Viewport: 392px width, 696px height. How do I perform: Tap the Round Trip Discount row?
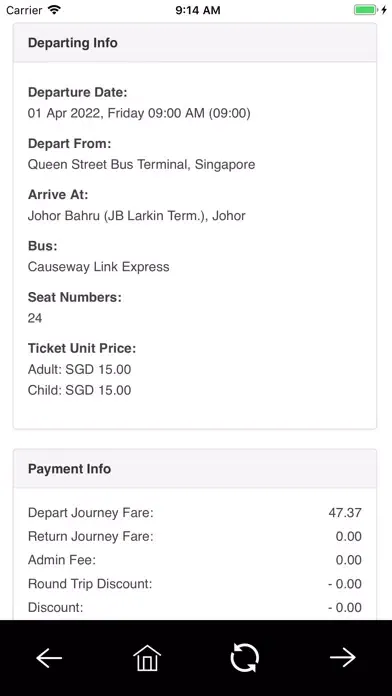pyautogui.click(x=195, y=584)
